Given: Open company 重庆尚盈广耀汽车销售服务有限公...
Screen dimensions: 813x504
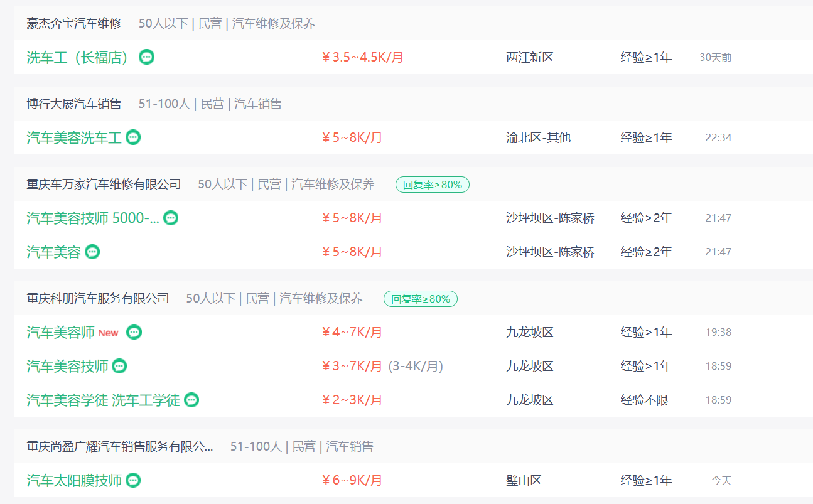Looking at the screenshot, I should pyautogui.click(x=119, y=446).
